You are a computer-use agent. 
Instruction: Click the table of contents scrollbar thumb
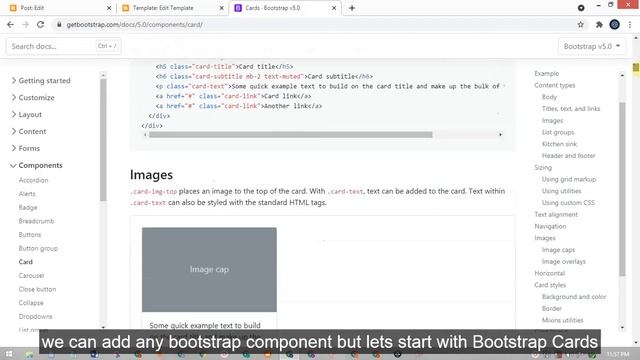click(622, 189)
